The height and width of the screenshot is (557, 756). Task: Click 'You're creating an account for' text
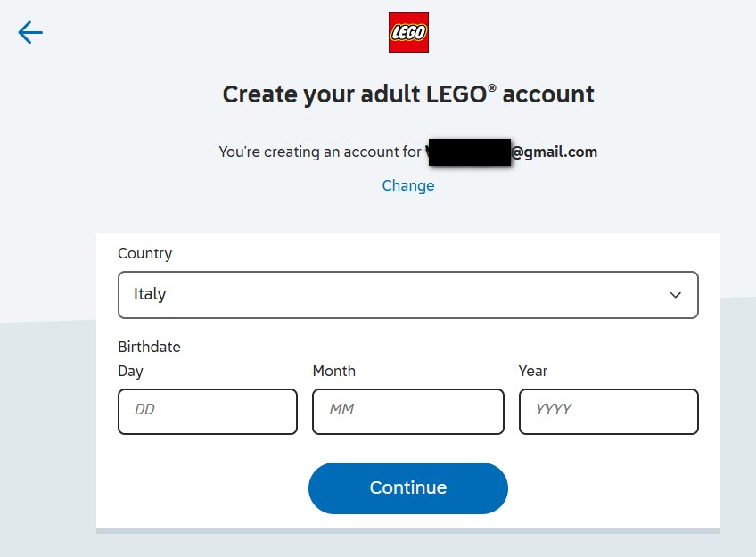320,152
